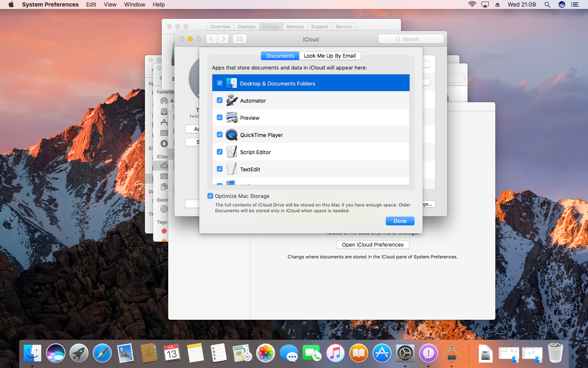The image size is (588, 368).
Task: Open Notes from the Dock
Action: point(195,353)
